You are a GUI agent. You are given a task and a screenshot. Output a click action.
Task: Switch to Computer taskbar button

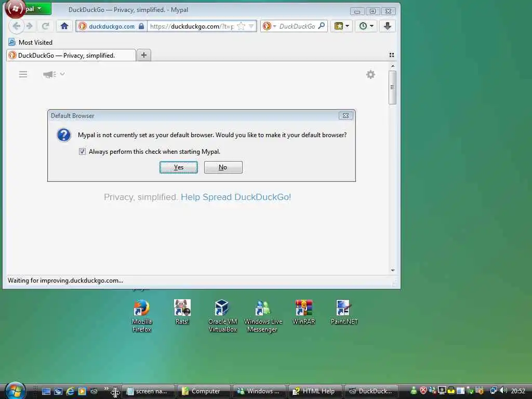(204, 391)
